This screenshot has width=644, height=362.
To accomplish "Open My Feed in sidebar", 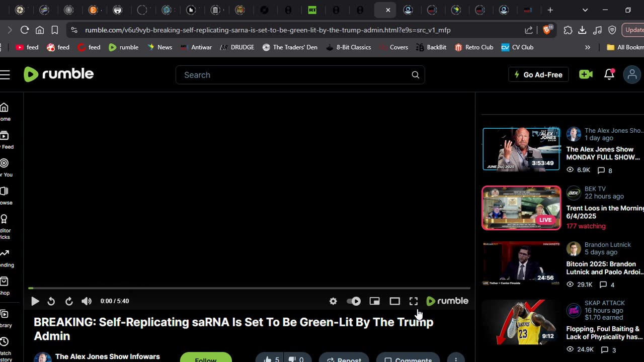I will [5, 140].
